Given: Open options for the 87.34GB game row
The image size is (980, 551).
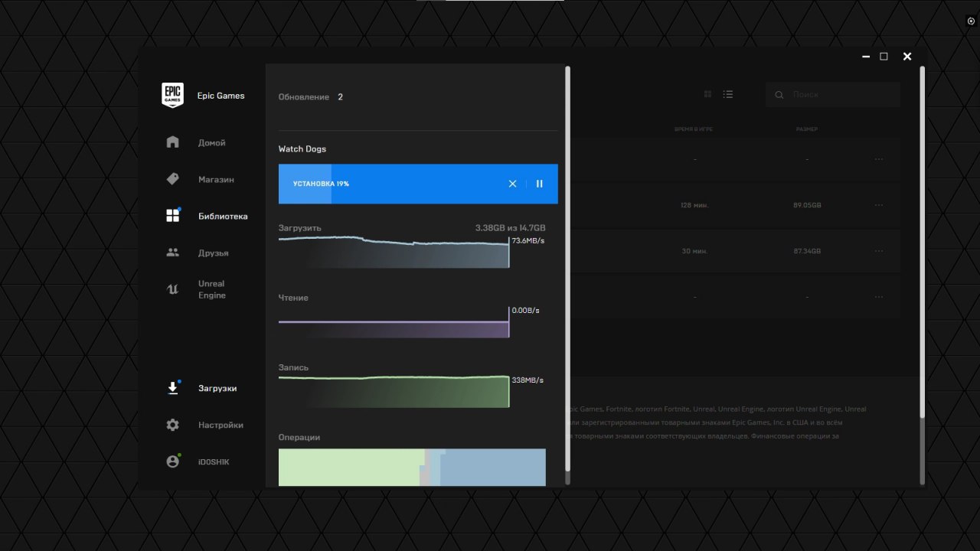Looking at the screenshot, I should point(879,251).
